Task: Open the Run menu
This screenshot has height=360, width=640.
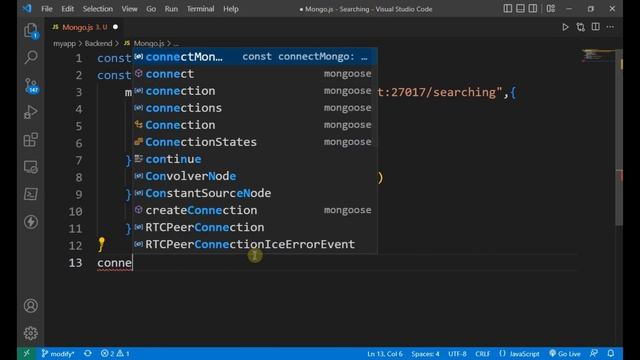Action: coord(171,9)
